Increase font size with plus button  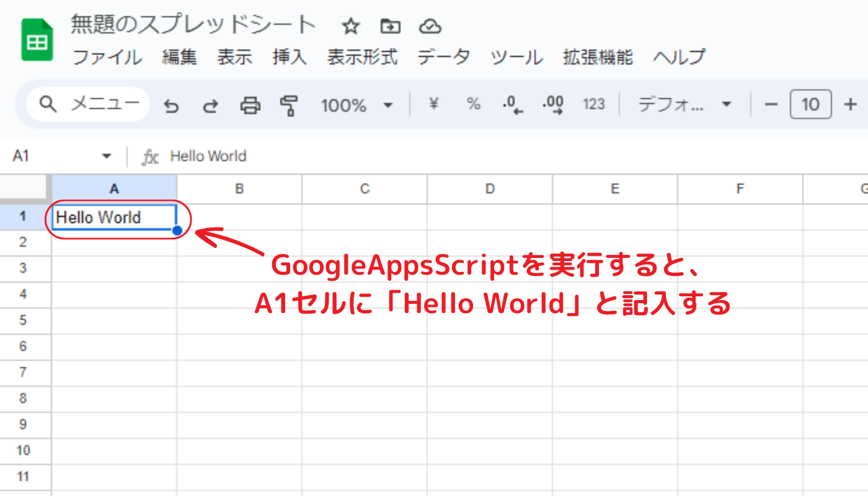click(850, 104)
